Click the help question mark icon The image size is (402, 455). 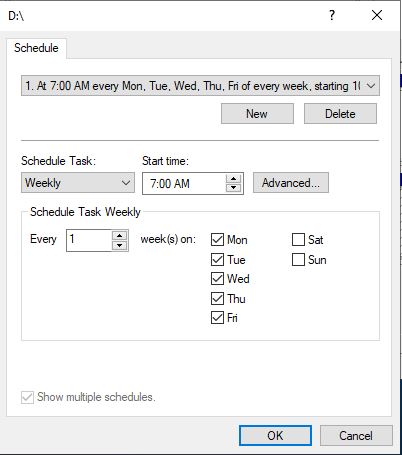(332, 15)
